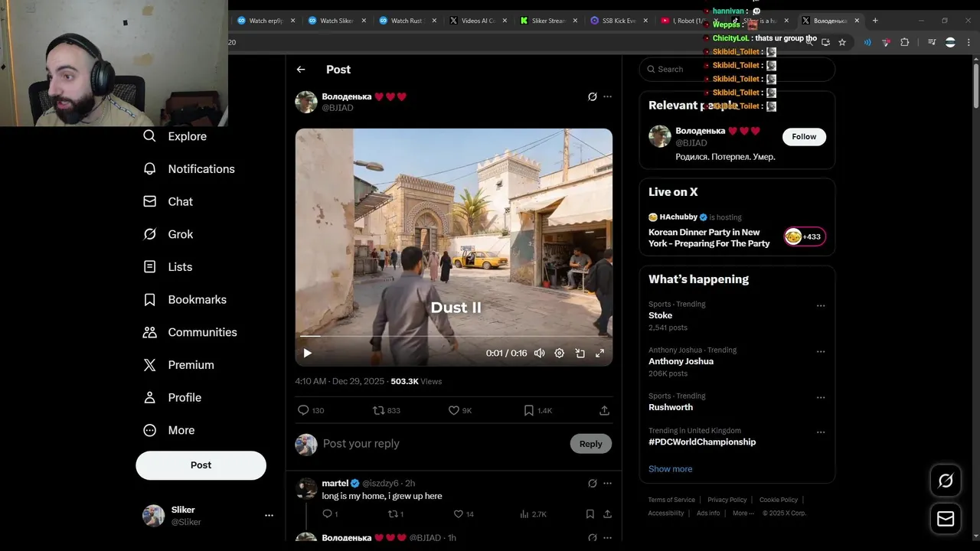Go to Profile in the sidebar
This screenshot has width=980, height=551.
click(173, 398)
